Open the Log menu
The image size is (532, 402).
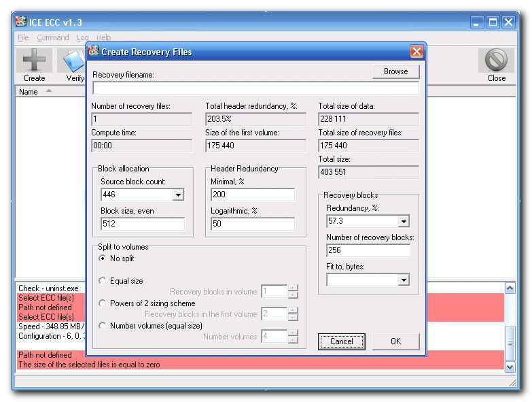point(82,37)
